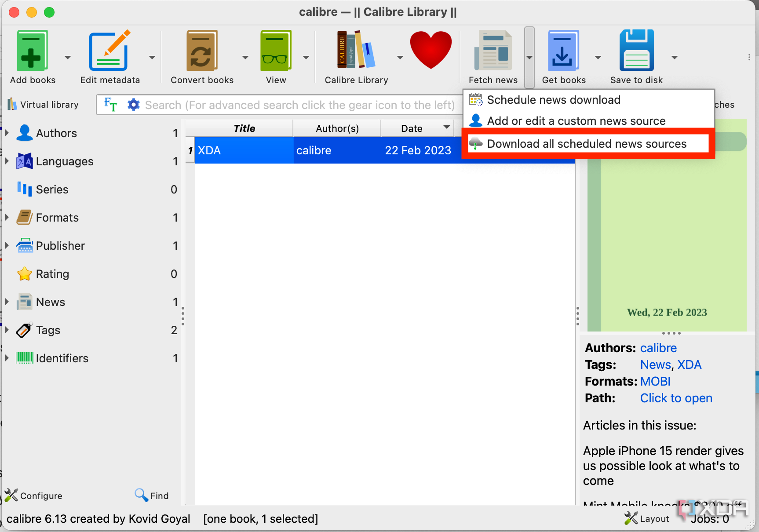Open advanced search gear icon
Screen dimensions: 759x532
click(x=133, y=105)
